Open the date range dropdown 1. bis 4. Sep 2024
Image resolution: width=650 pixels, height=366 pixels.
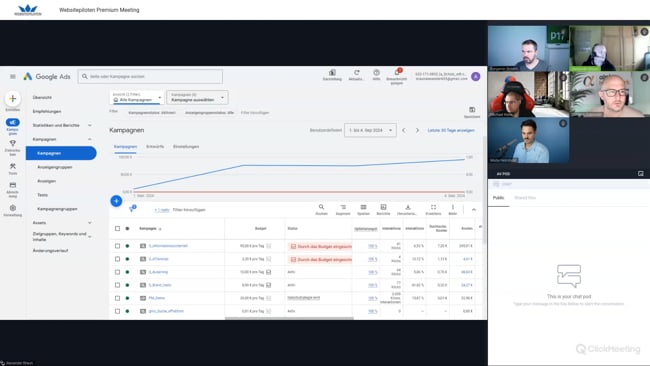370,130
